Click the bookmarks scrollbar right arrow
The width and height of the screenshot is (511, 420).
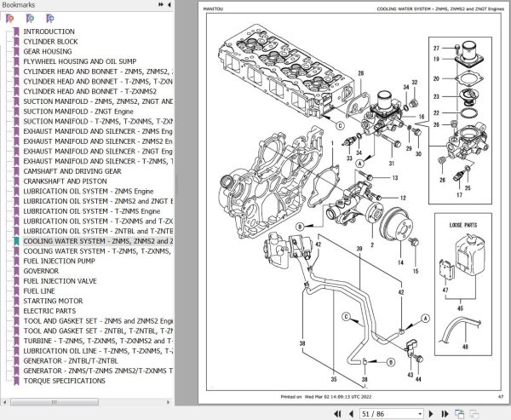click(169, 402)
